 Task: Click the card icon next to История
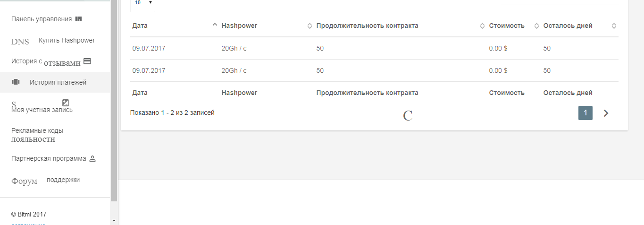coord(87,61)
